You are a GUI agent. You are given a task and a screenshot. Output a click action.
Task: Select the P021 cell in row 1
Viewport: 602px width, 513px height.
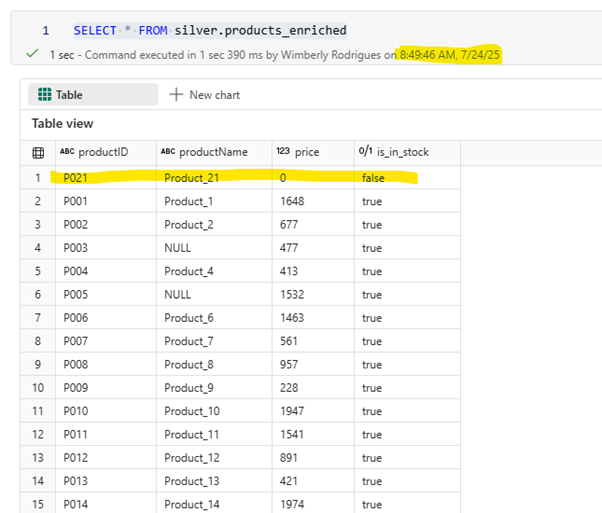click(x=75, y=178)
